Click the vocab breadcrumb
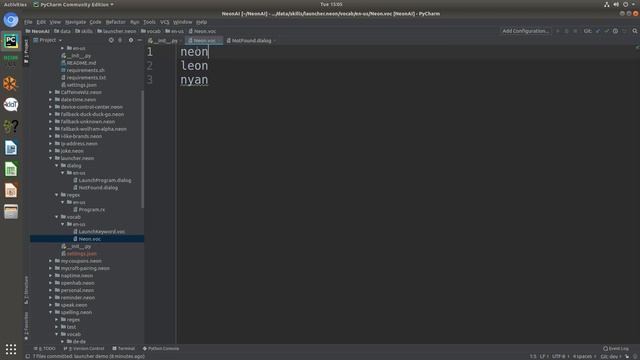The width and height of the screenshot is (640, 360). [151, 31]
